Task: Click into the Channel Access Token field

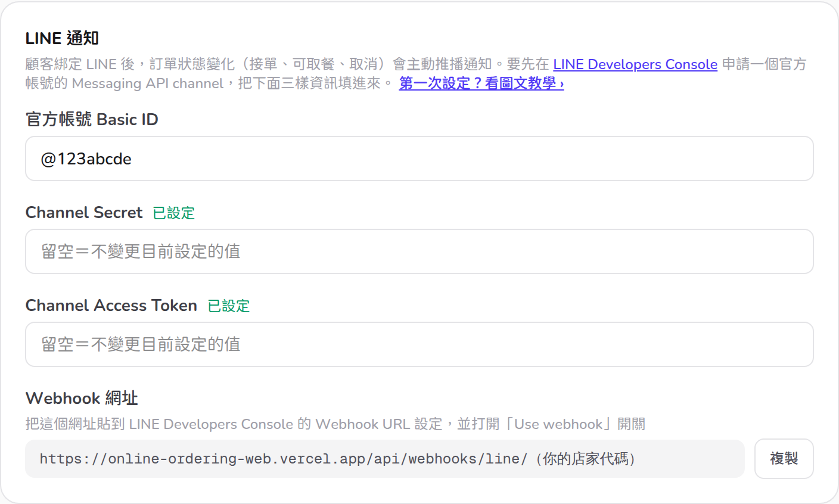Action: point(419,344)
